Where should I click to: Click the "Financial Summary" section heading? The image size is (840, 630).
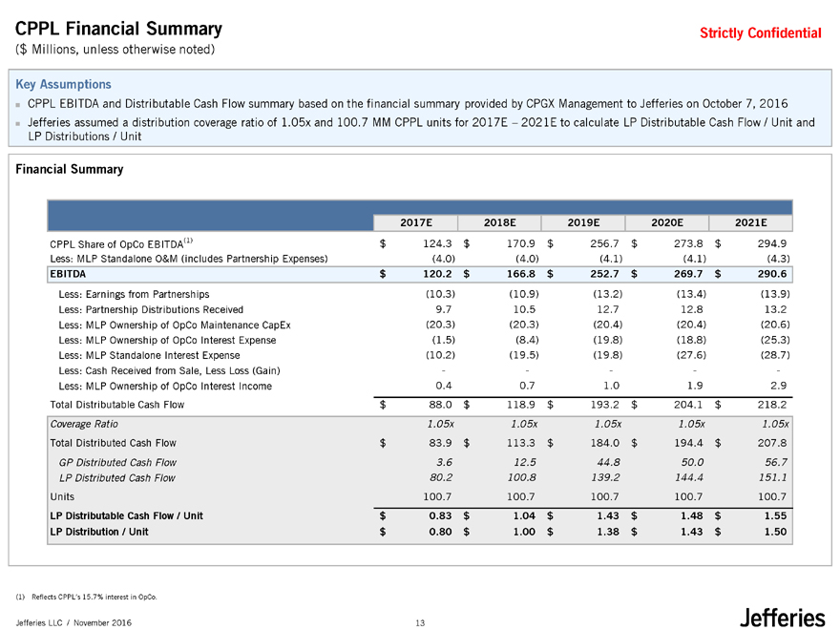point(70,169)
